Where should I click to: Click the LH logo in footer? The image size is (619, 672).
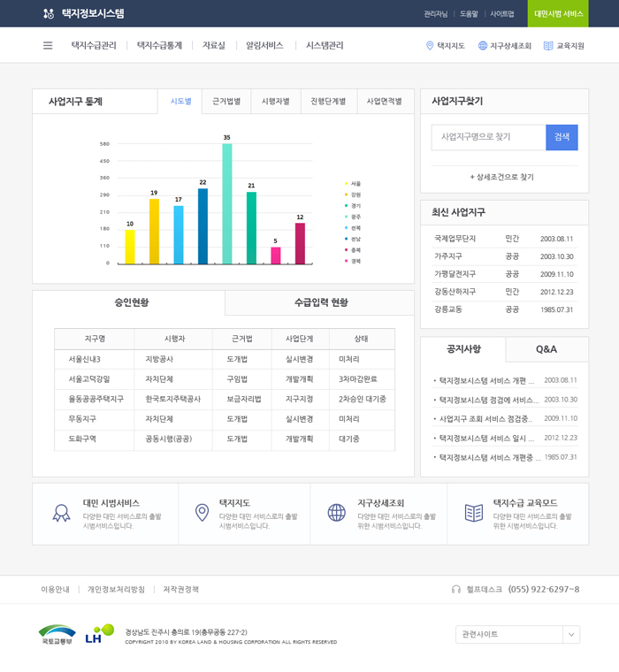point(100,633)
